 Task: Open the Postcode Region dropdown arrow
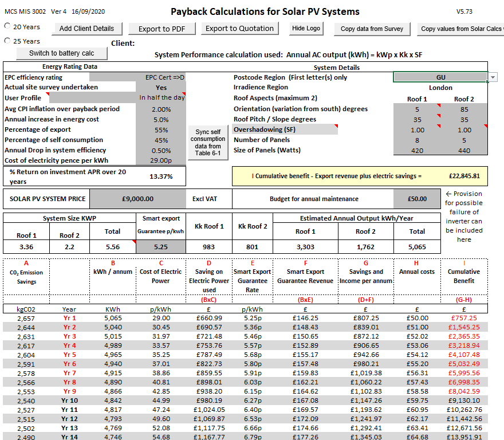[x=493, y=77]
